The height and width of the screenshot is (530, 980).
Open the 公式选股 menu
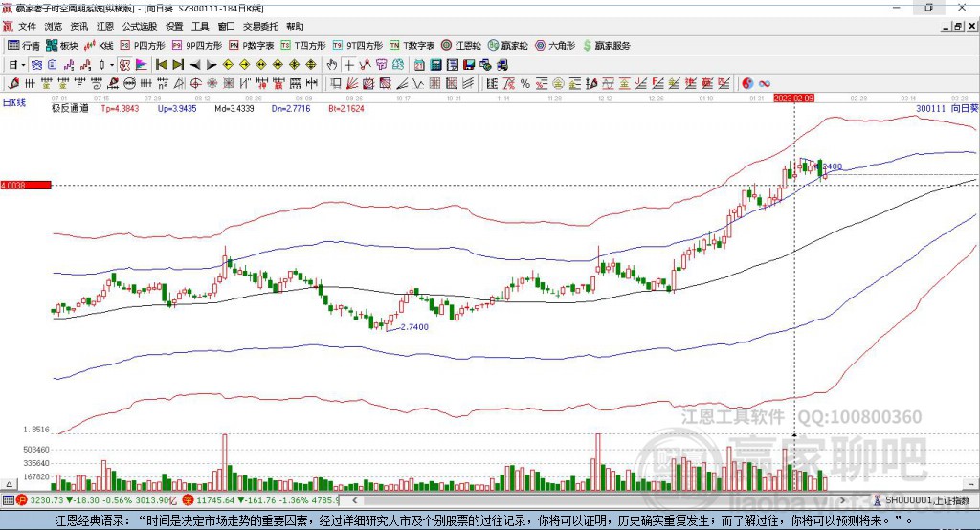point(139,27)
